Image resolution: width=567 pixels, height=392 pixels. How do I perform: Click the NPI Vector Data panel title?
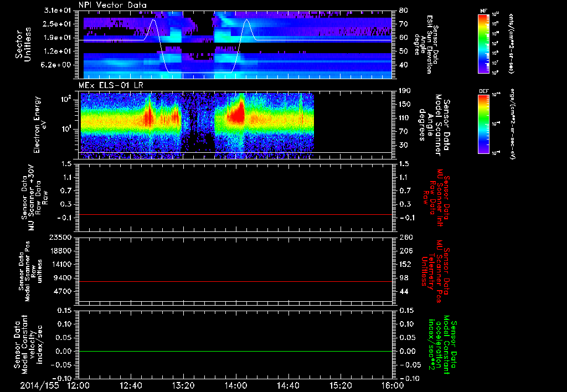tap(112, 5)
